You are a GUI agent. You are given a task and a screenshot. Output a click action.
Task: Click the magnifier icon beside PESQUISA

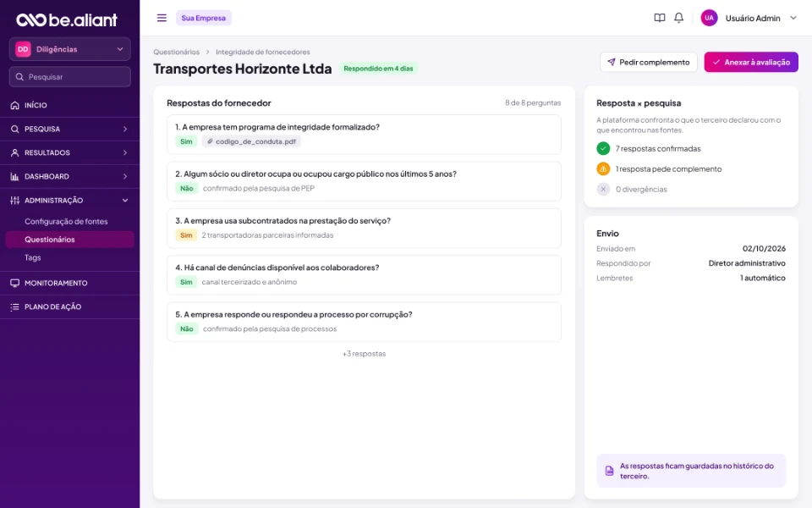(14, 129)
